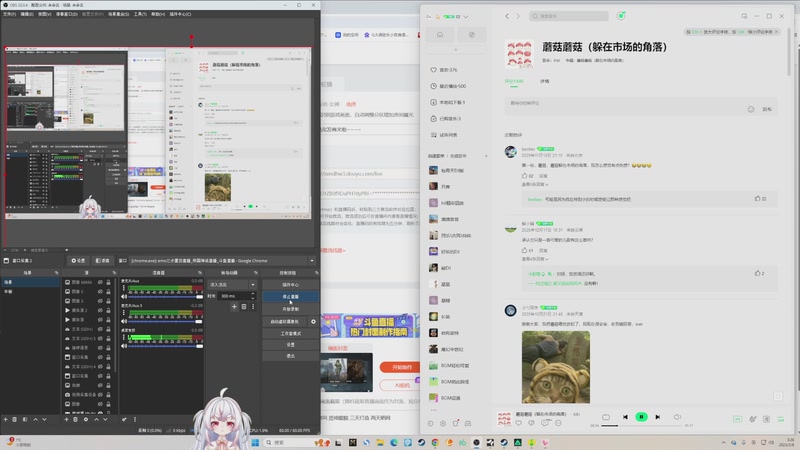
Task: Mute the 麦克风/Aux 3 mixer channel
Action: click(124, 321)
